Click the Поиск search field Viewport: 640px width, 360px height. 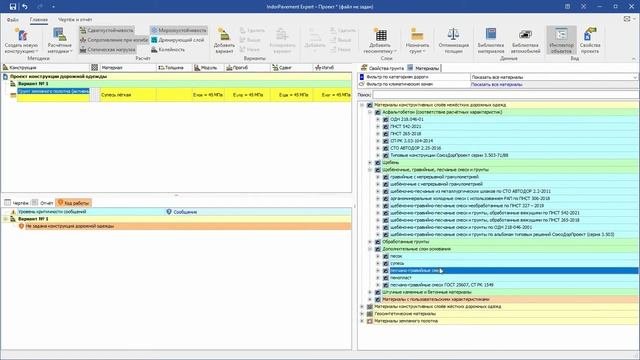(505, 94)
